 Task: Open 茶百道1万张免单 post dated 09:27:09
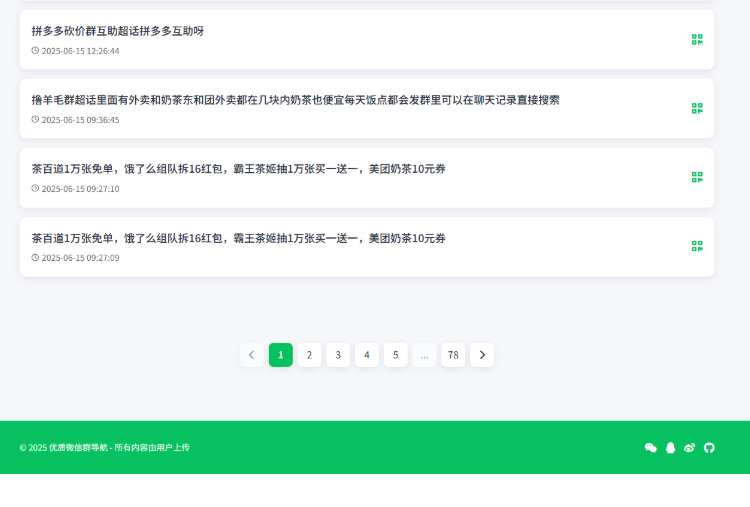pos(239,238)
